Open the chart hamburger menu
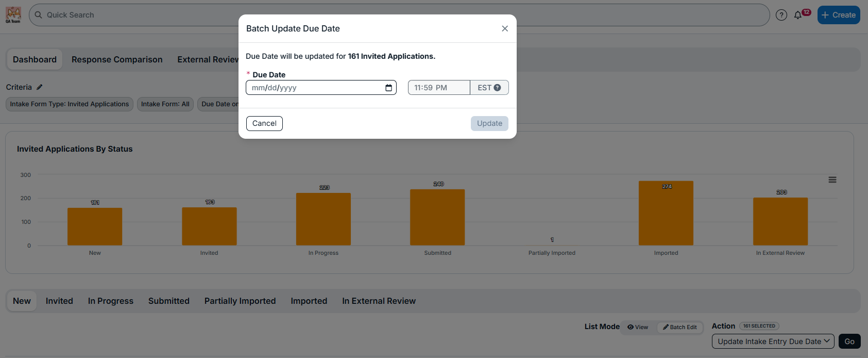 pyautogui.click(x=832, y=180)
